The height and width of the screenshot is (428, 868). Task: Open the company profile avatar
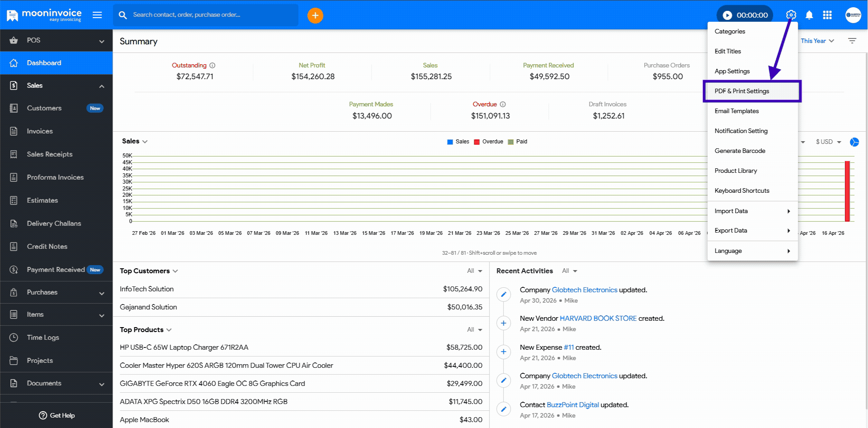[x=853, y=15]
